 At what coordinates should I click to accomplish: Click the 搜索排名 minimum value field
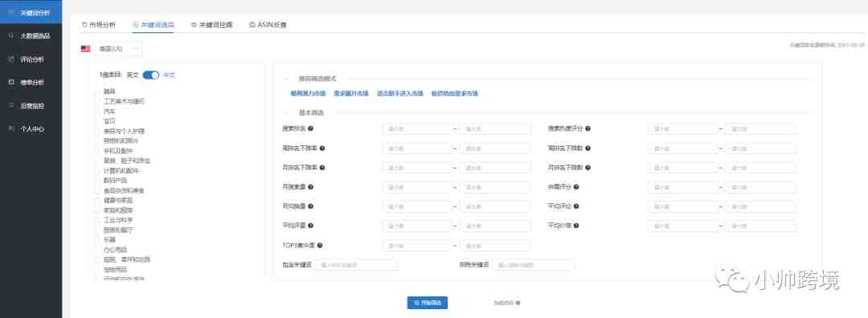[417, 128]
